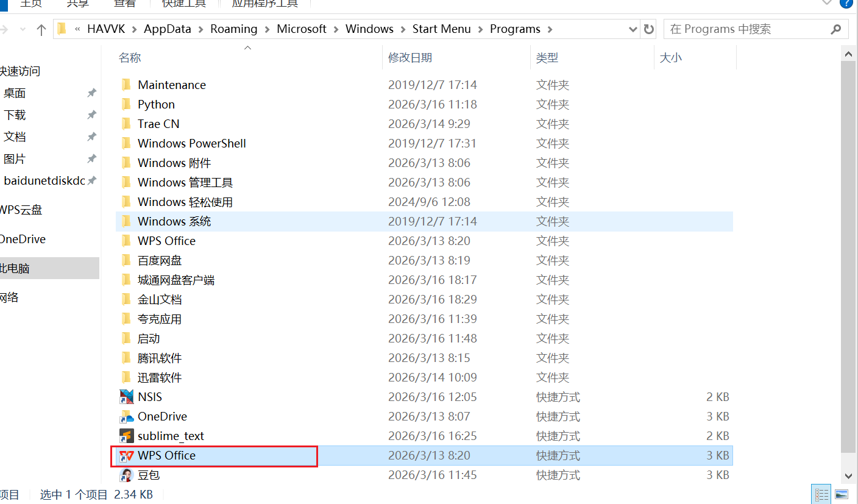Select the WPS Office shortcut icon

point(126,456)
